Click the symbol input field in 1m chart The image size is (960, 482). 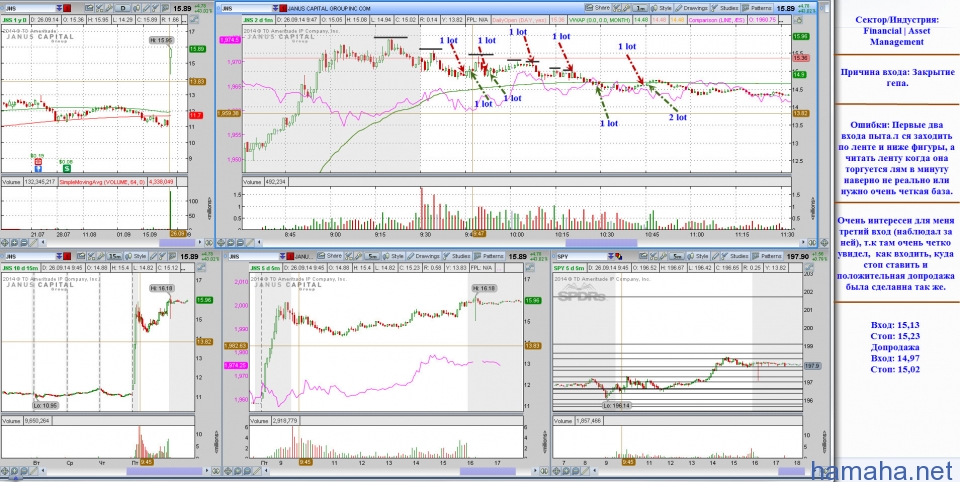(246, 9)
